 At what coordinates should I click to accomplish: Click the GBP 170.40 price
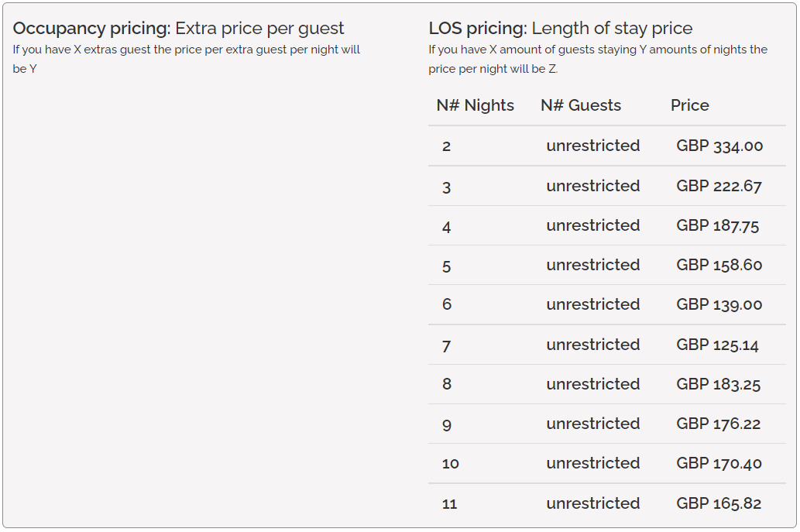(x=719, y=463)
